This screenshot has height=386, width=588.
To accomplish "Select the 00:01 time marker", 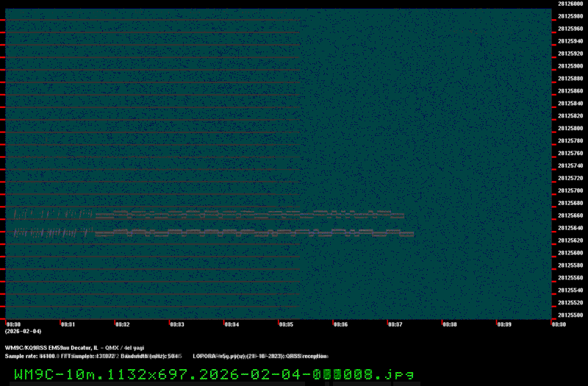I will pyautogui.click(x=68, y=324).
